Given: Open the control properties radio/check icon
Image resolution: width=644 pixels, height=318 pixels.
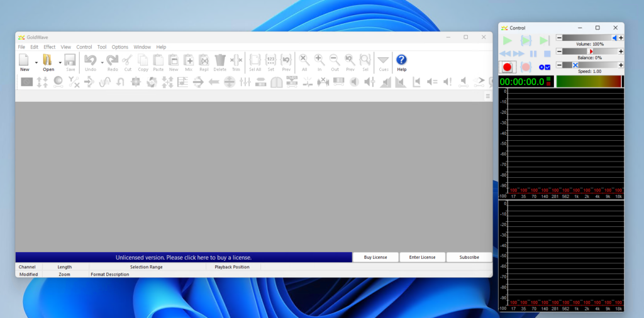Looking at the screenshot, I should click(x=544, y=67).
